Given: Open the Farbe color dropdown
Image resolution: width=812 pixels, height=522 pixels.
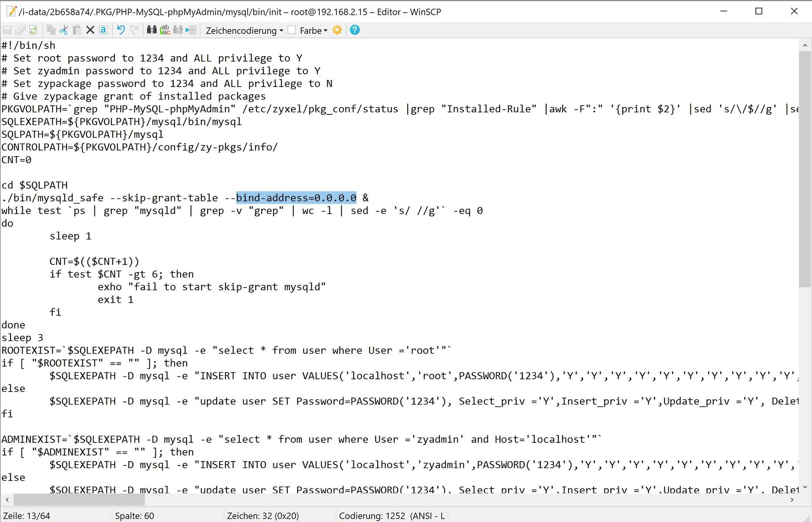Looking at the screenshot, I should [313, 30].
